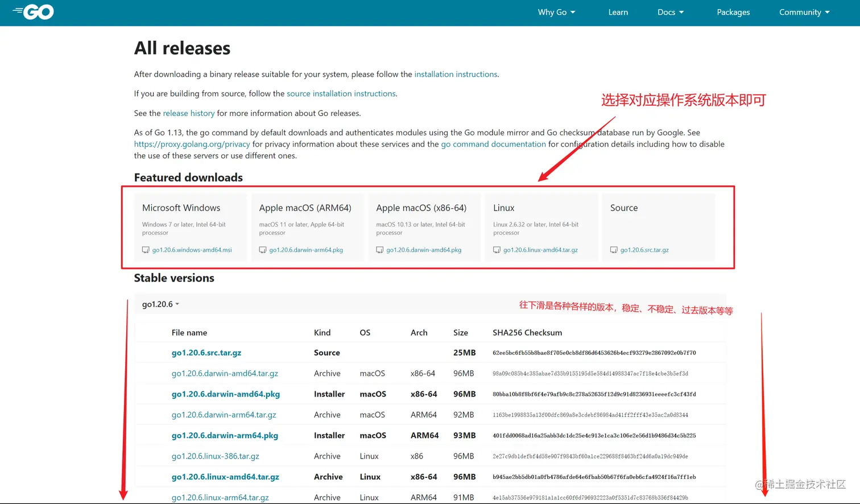Select the Linux card title
The image size is (860, 504).
[x=504, y=208]
